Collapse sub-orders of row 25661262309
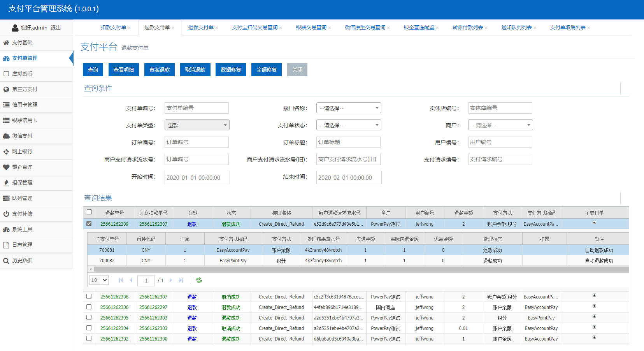The image size is (644, 351). pos(594,223)
